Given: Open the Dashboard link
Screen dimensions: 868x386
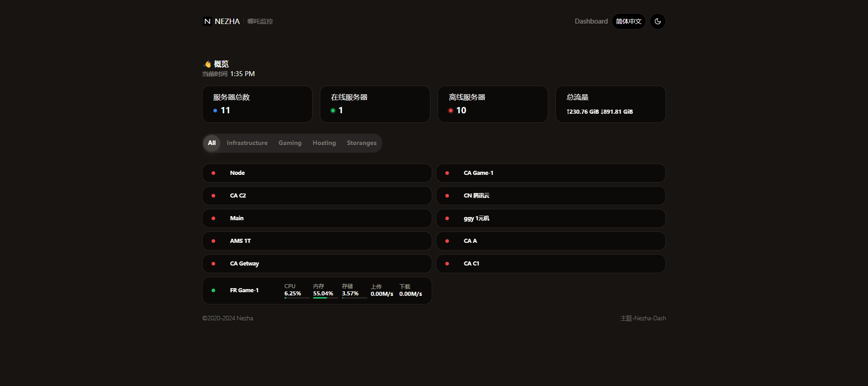Looking at the screenshot, I should pyautogui.click(x=591, y=21).
